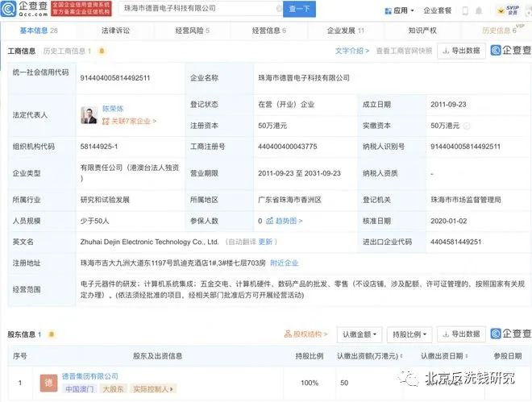Click the info icon beside 实缴资本 50万港元
The height and width of the screenshot is (402, 532).
point(467,126)
